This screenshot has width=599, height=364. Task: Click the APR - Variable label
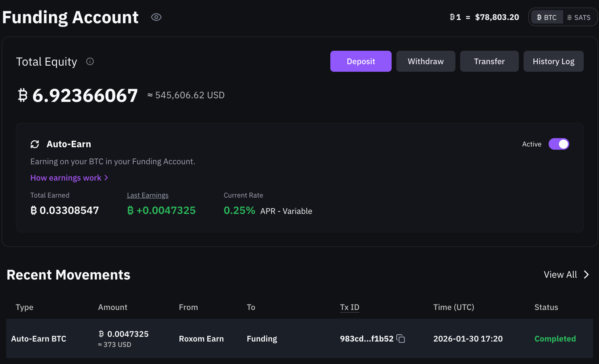[286, 211]
